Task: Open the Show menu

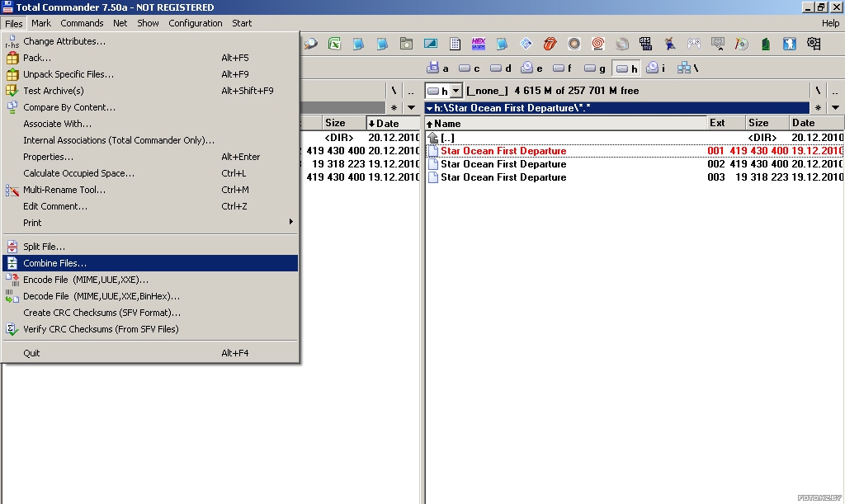Action: tap(148, 23)
